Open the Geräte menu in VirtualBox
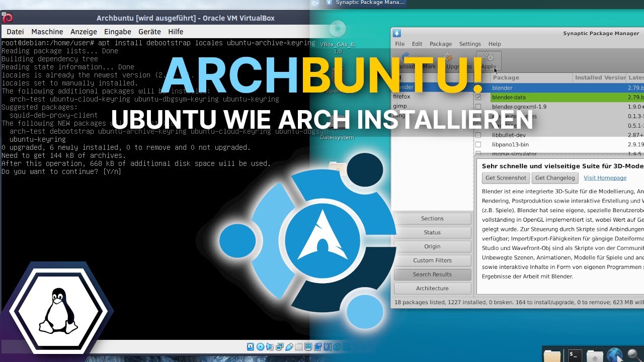Screen dimensions: 644x362 (149, 32)
